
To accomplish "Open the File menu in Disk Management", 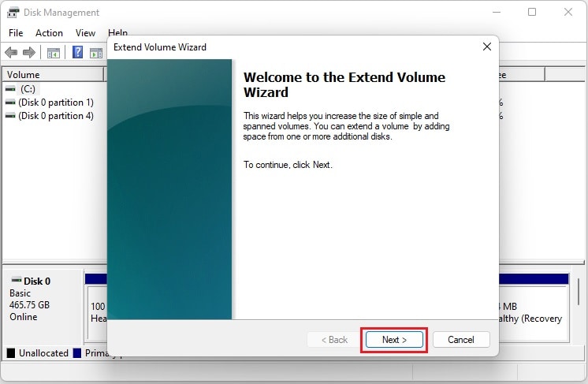I will [x=16, y=33].
